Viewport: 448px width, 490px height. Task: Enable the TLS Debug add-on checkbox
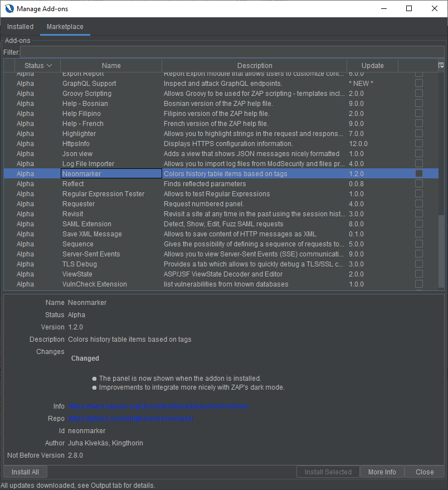[x=418, y=264]
